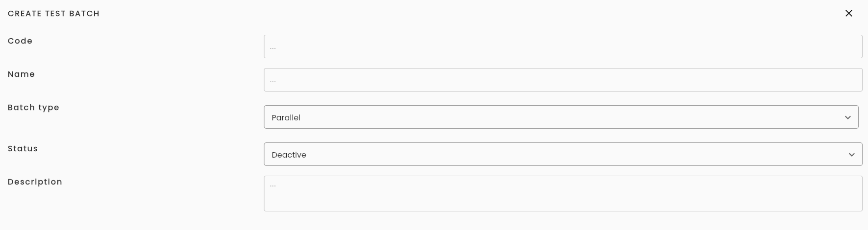This screenshot has height=230, width=868.
Task: Open the Batch type dropdown
Action: click(561, 117)
